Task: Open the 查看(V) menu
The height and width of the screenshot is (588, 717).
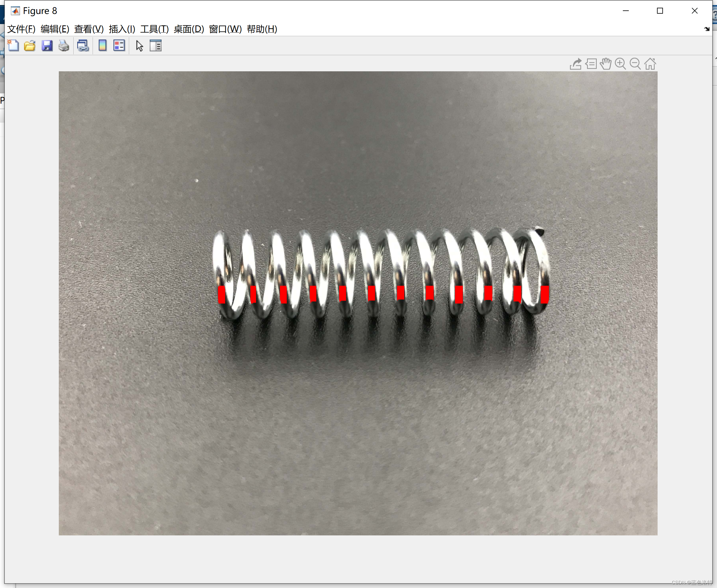Action: coord(89,29)
